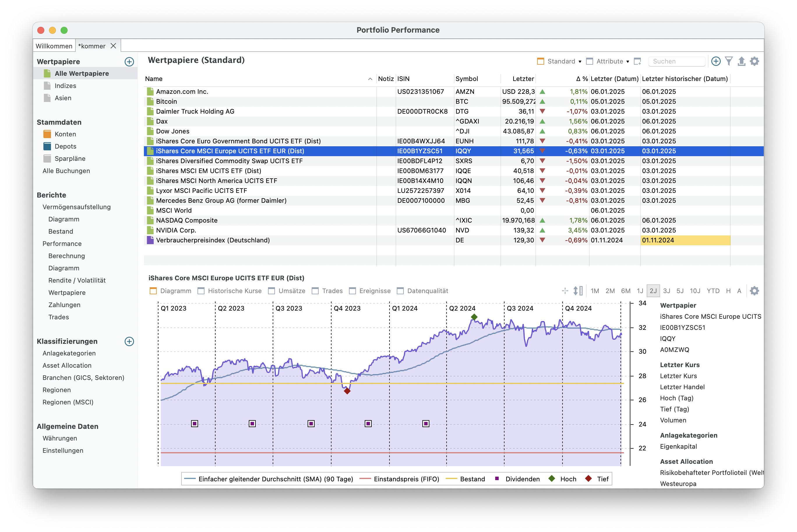797x532 pixels.
Task: Click the Depots blue icon
Action: point(47,146)
